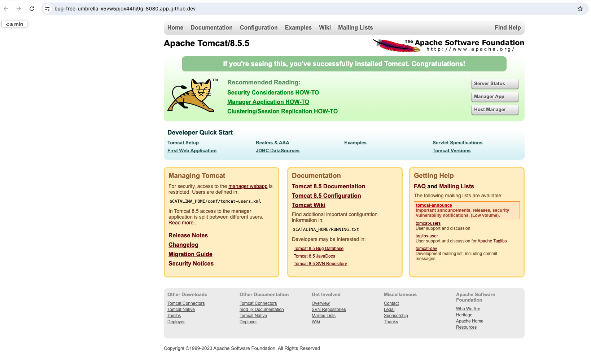591x364 pixels.
Task: Click the Apache Software Foundation feather logo
Action: [448, 45]
